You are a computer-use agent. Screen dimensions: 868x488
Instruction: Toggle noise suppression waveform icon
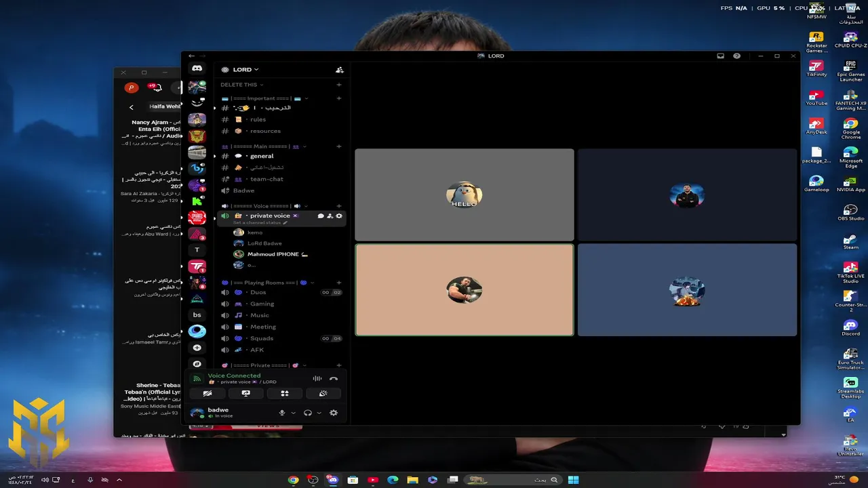pyautogui.click(x=317, y=379)
